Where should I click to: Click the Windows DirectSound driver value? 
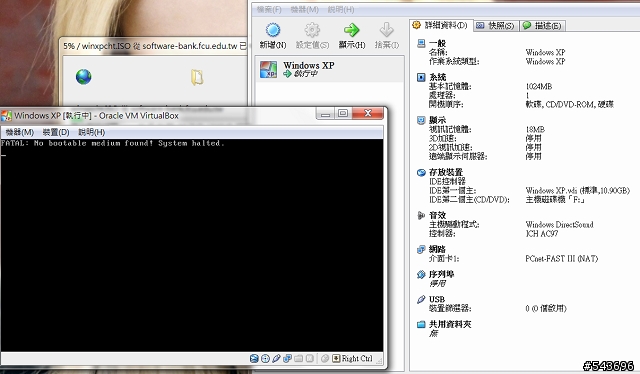coord(559,224)
